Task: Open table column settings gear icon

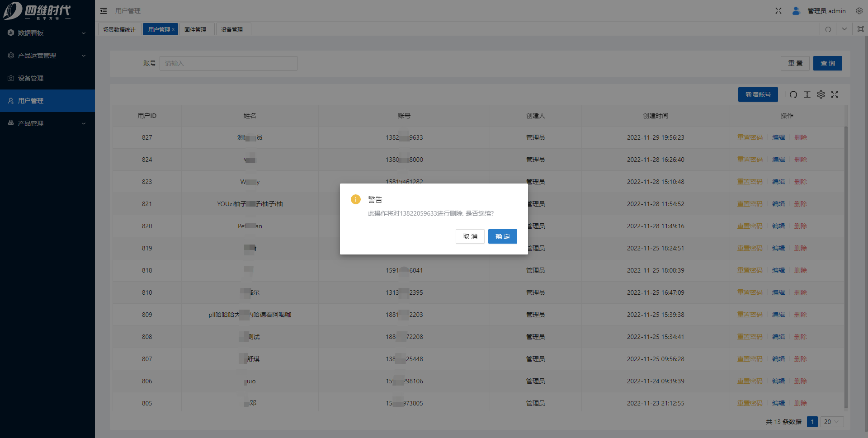Action: (821, 94)
